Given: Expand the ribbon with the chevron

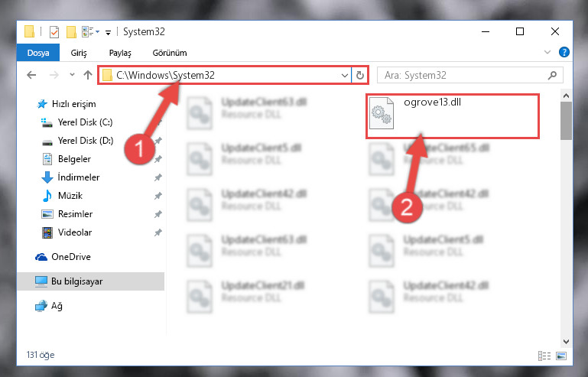Looking at the screenshot, I should [x=547, y=52].
